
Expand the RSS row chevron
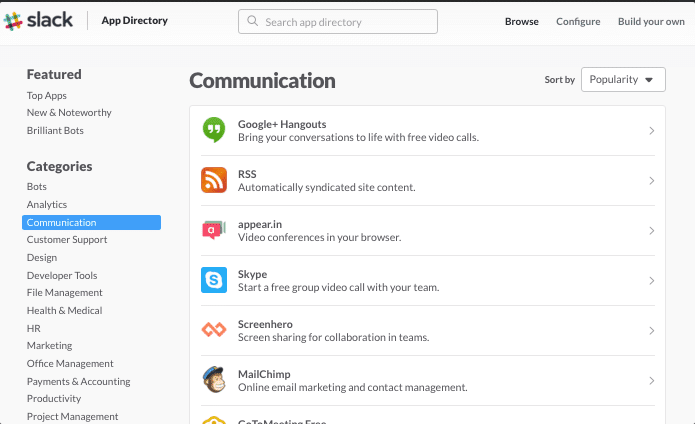(x=652, y=181)
